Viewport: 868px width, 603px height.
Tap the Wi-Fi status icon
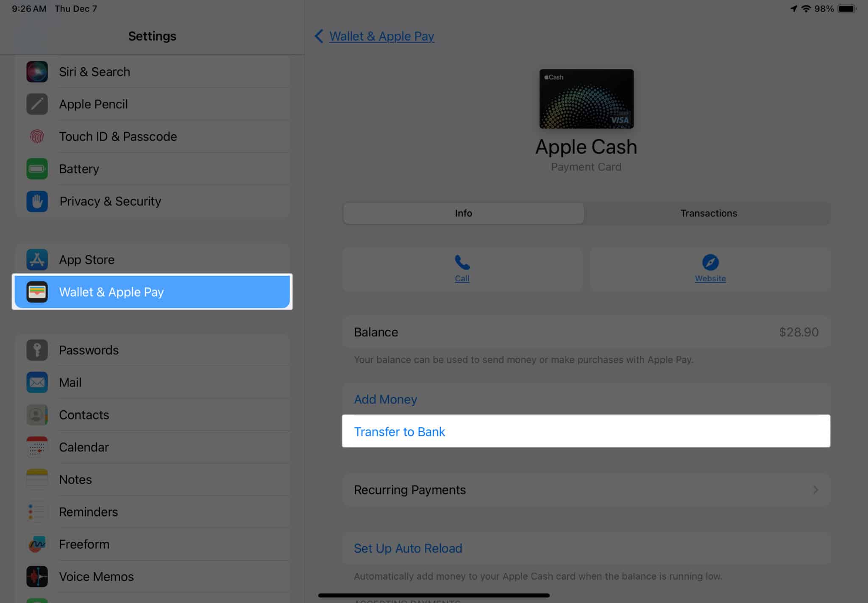pos(806,8)
